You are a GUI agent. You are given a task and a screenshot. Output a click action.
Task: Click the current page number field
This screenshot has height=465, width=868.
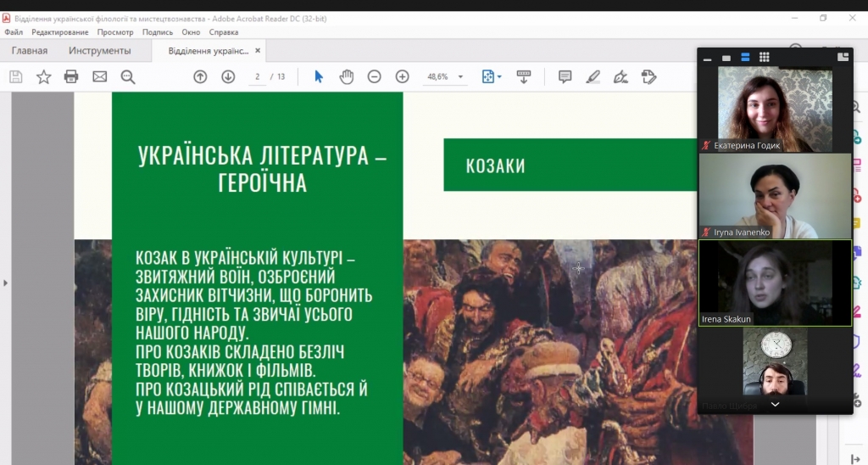click(258, 76)
